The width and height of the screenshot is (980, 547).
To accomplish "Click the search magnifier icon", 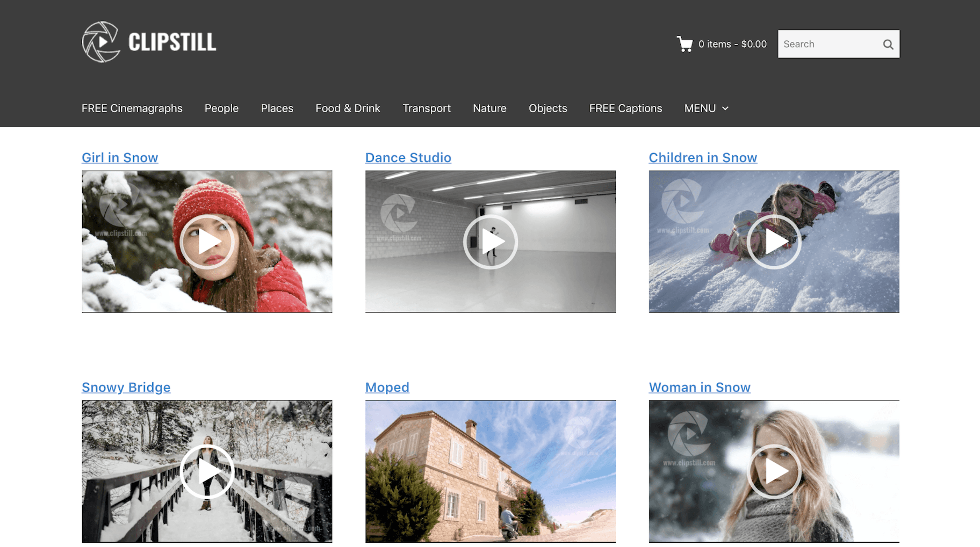I will 888,45.
